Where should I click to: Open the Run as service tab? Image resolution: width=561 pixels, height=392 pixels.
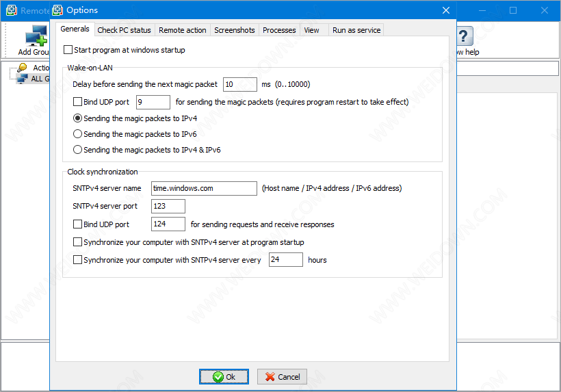[x=356, y=30]
